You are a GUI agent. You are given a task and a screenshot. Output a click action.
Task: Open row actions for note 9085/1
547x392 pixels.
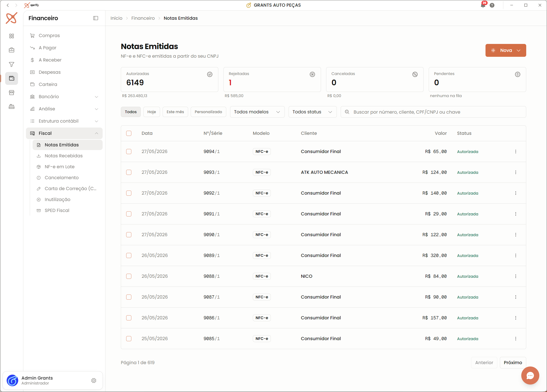(x=516, y=338)
